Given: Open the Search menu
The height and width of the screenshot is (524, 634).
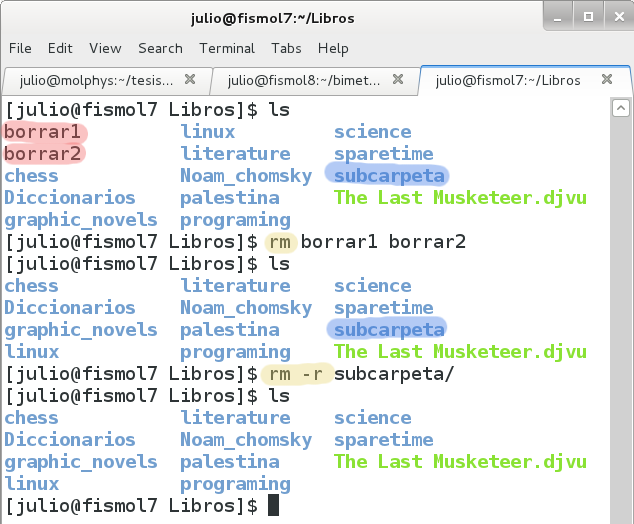Looking at the screenshot, I should [x=160, y=48].
